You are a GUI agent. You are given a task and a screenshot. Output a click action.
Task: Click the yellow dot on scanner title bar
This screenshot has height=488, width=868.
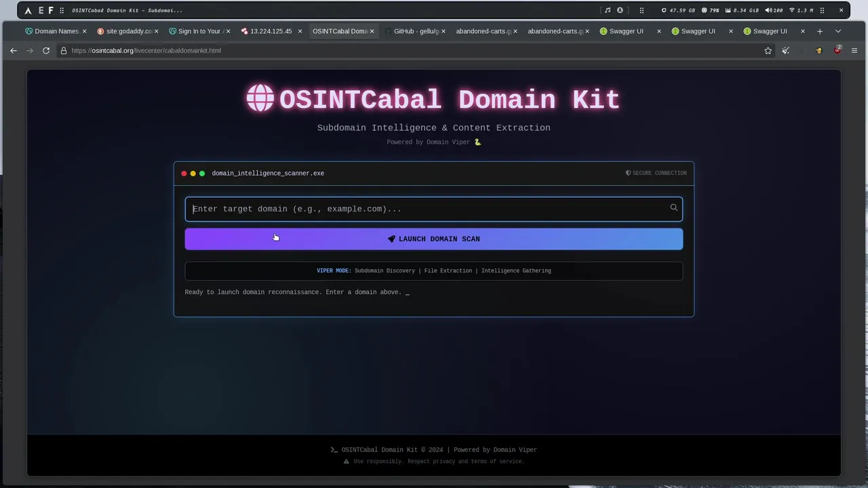193,174
